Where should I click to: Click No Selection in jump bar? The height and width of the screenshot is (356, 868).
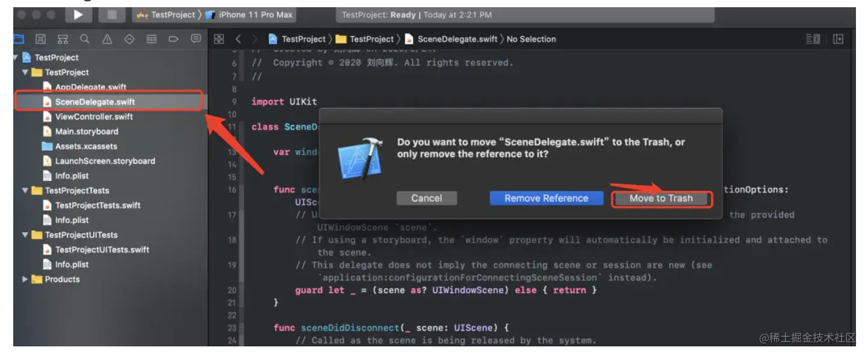coord(531,39)
